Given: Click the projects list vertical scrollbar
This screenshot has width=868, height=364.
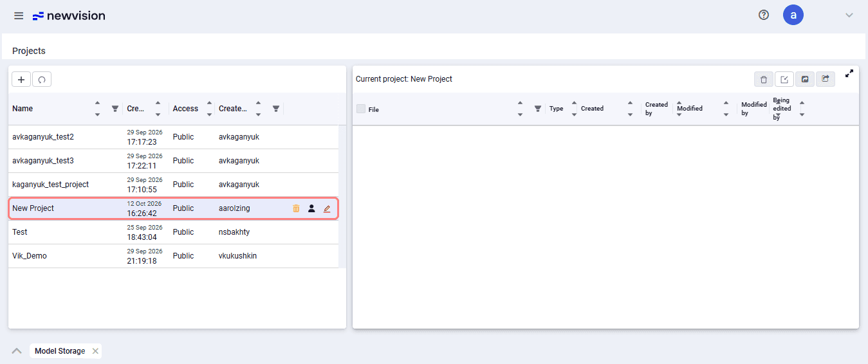Looking at the screenshot, I should tap(342, 197).
